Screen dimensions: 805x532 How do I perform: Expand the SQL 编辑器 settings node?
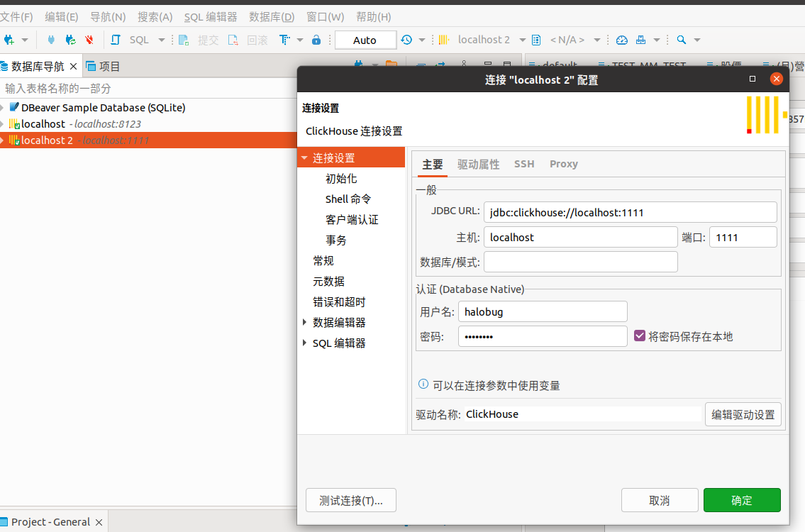[x=305, y=343]
